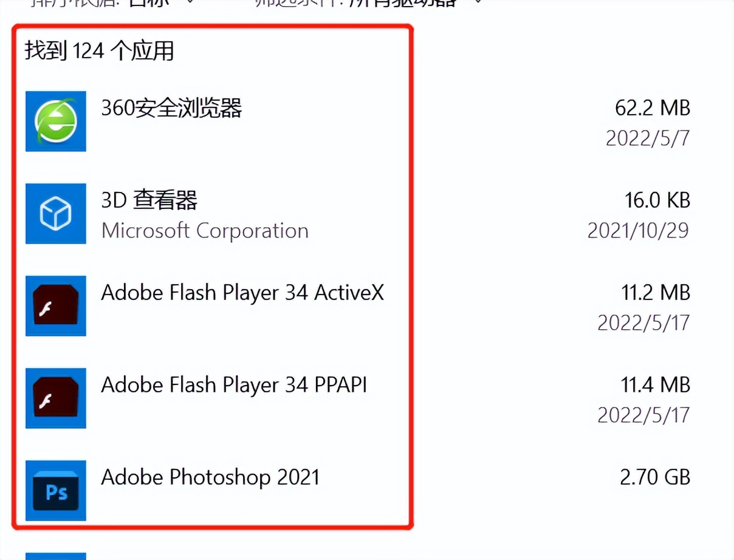This screenshot has width=734, height=560.
Task: Click the 找到 124 个应用 heading
Action: pos(98,52)
